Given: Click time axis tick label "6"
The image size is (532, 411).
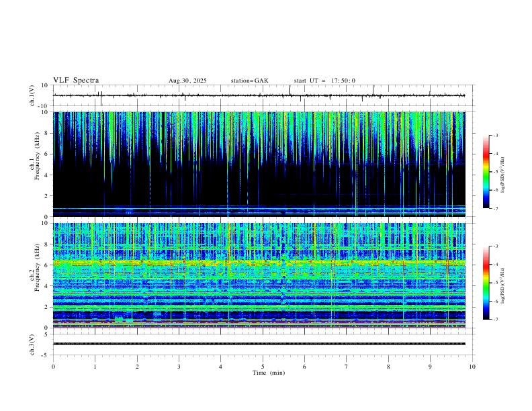Looking at the screenshot, I should click(x=305, y=367).
